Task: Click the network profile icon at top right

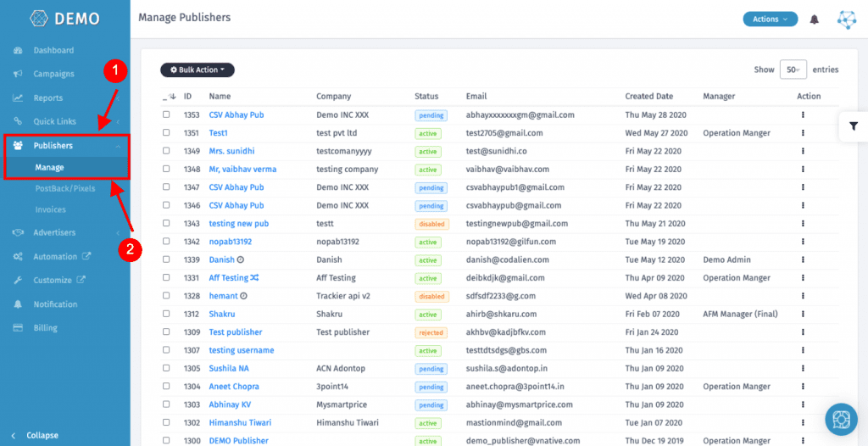Action: pos(846,20)
